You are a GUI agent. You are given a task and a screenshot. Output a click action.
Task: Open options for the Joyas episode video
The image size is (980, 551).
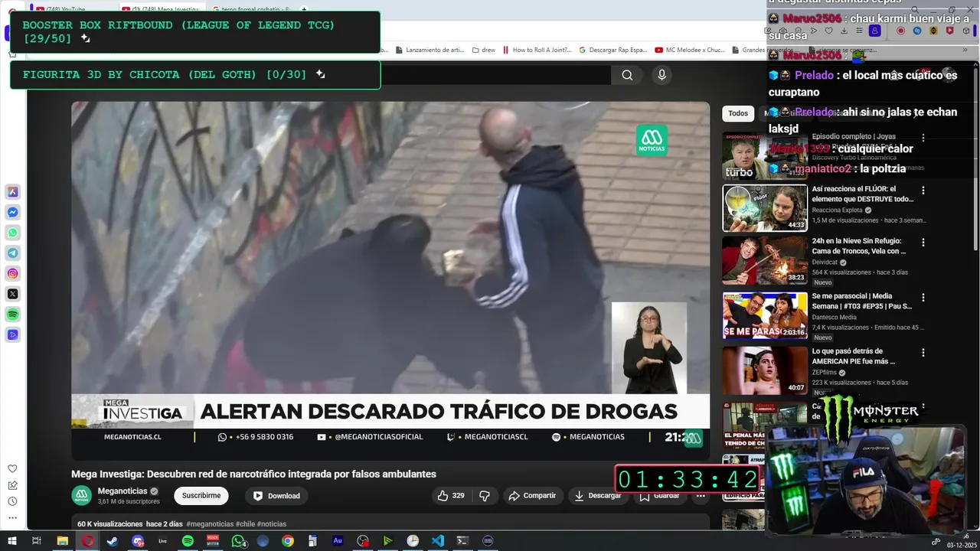click(x=923, y=139)
